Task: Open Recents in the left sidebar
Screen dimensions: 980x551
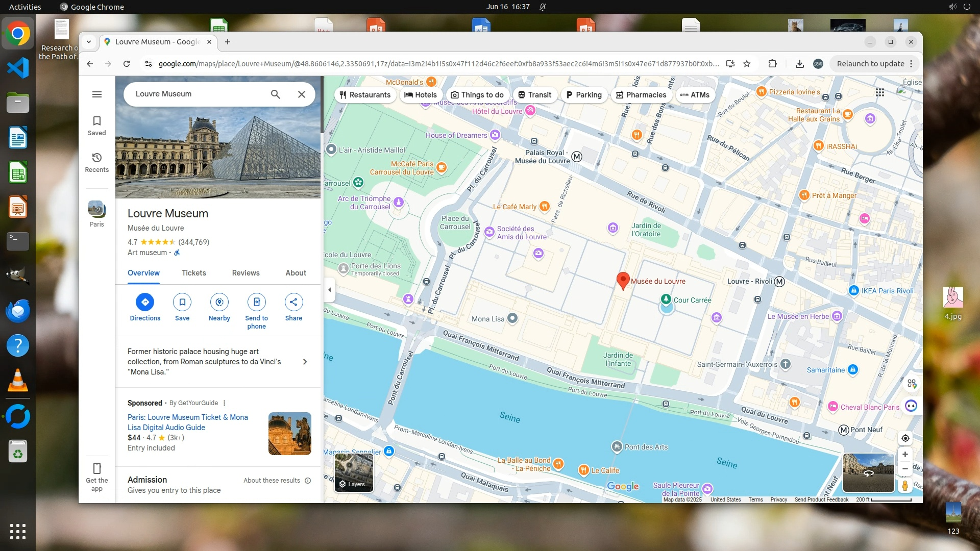Action: pyautogui.click(x=96, y=162)
